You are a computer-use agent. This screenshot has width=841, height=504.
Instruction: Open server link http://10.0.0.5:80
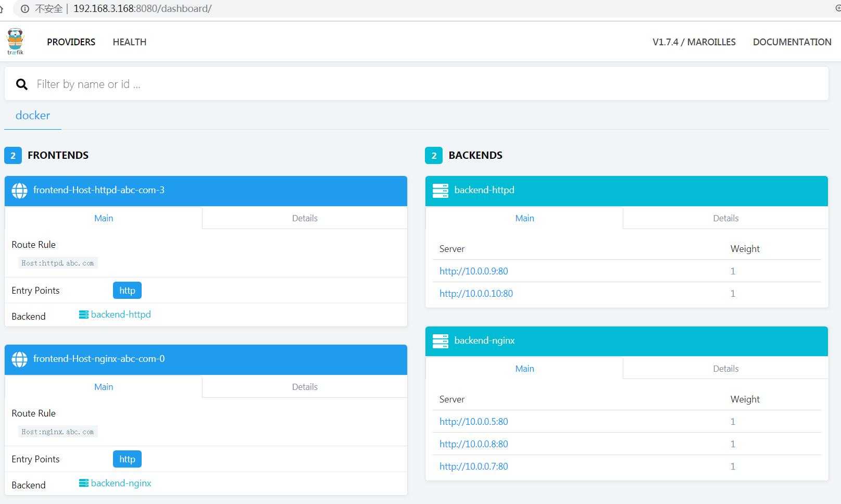(473, 422)
